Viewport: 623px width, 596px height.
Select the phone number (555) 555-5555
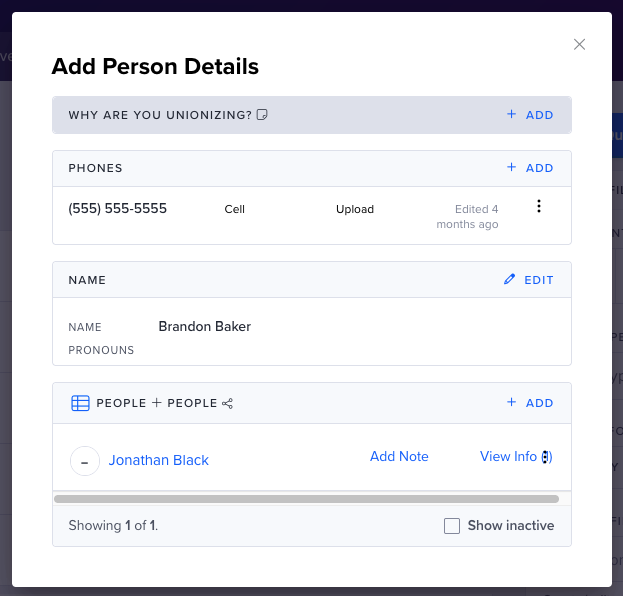point(118,209)
